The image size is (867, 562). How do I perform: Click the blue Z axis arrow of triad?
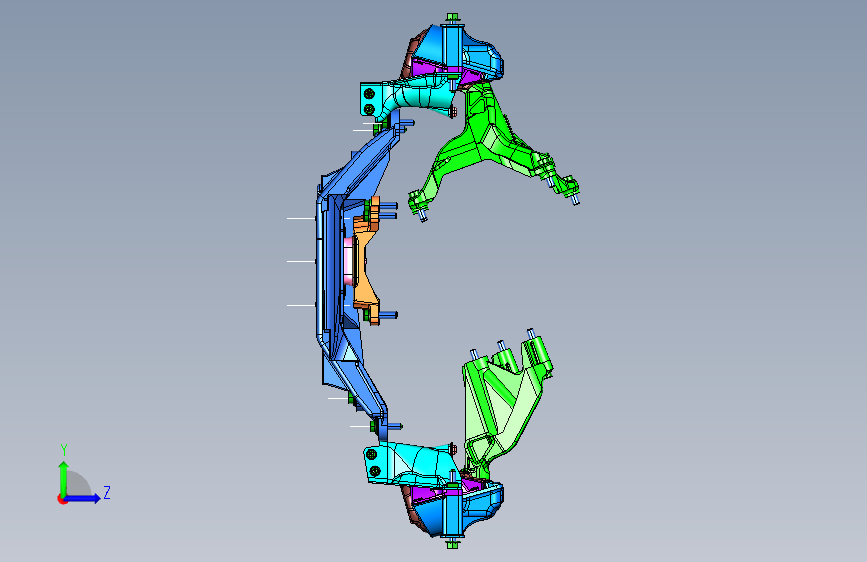pyautogui.click(x=83, y=498)
